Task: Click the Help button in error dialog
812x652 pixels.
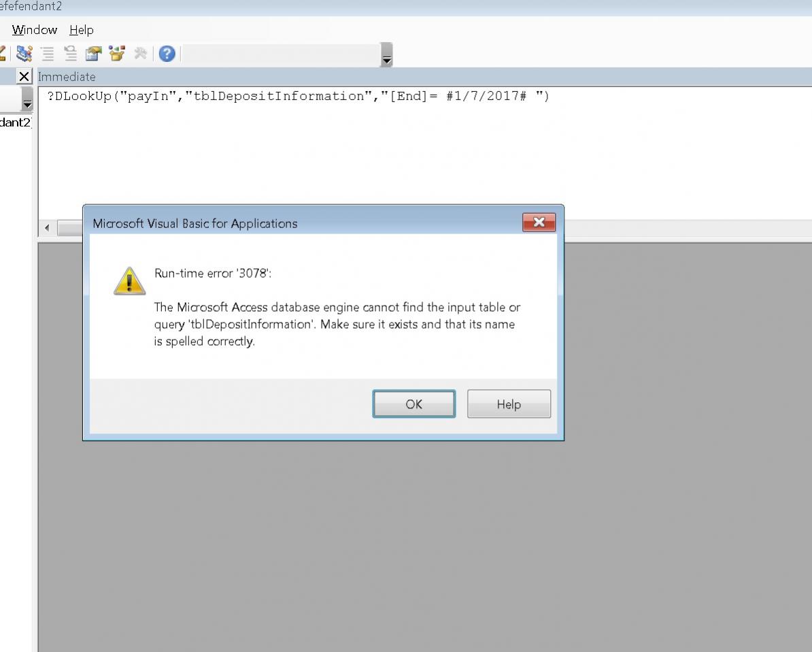Action: pyautogui.click(x=509, y=404)
